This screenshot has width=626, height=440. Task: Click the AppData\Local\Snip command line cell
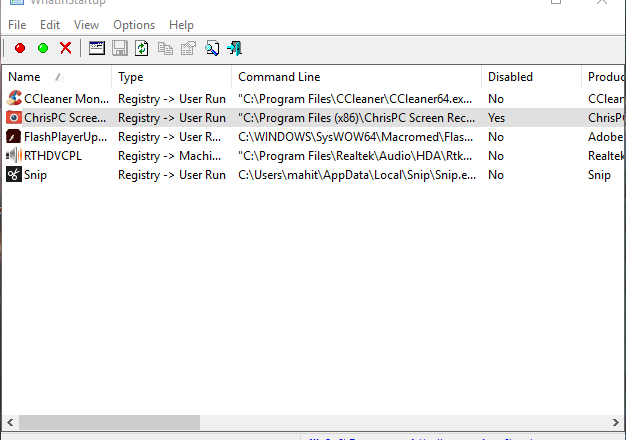[357, 175]
